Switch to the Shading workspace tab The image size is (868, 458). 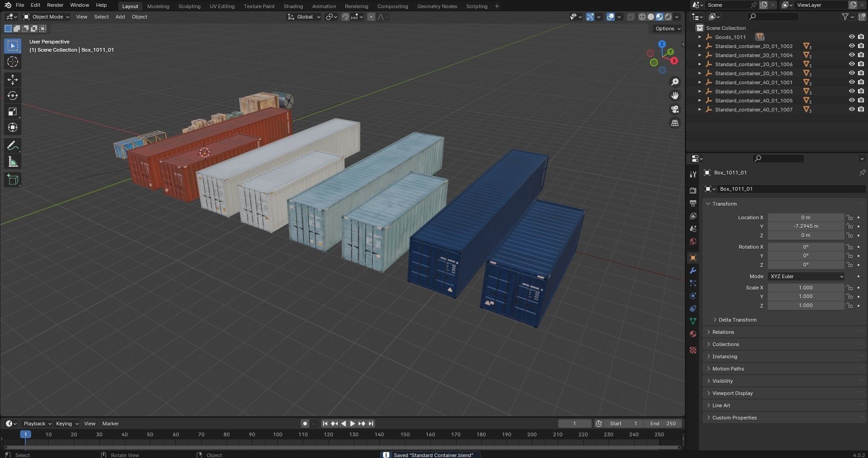pyautogui.click(x=293, y=6)
